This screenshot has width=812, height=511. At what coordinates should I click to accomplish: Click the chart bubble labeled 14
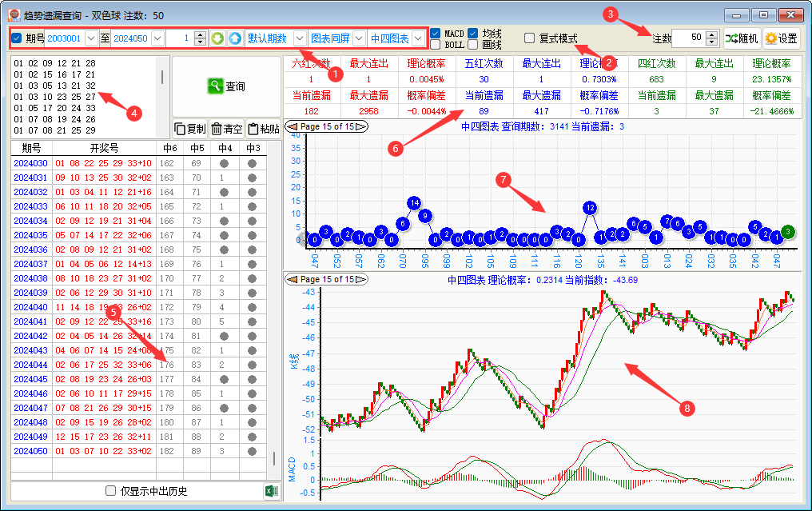coord(414,203)
